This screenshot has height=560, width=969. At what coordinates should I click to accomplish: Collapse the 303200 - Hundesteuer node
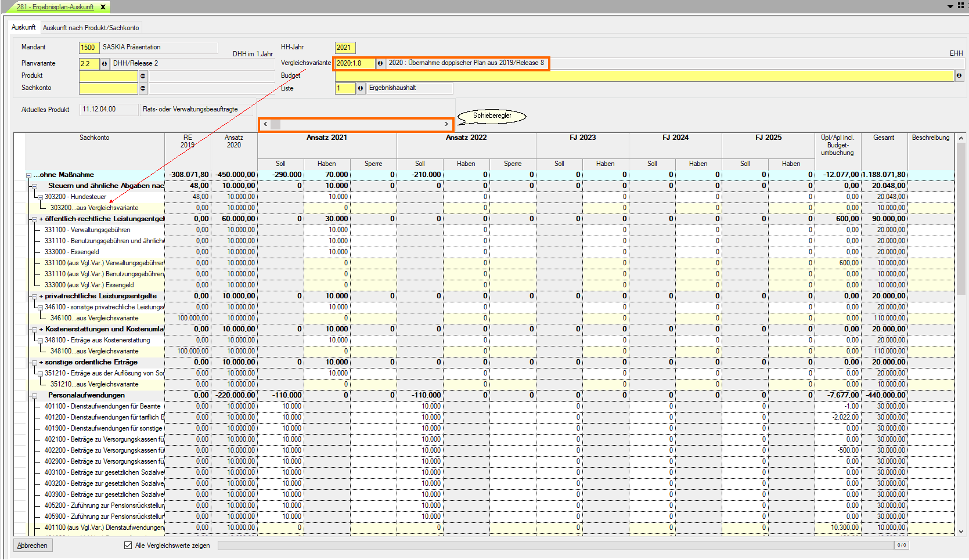coord(40,197)
